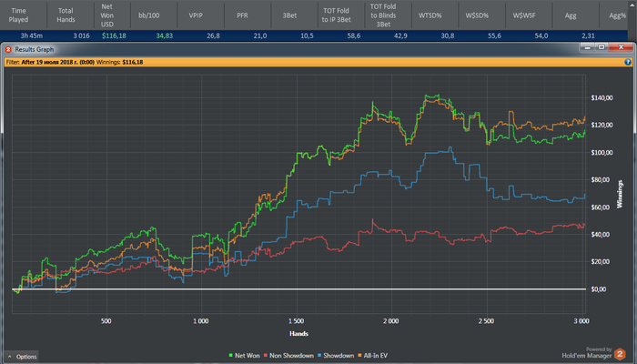637x364 pixels.
Task: Sort by bb/100 column header
Action: [148, 15]
